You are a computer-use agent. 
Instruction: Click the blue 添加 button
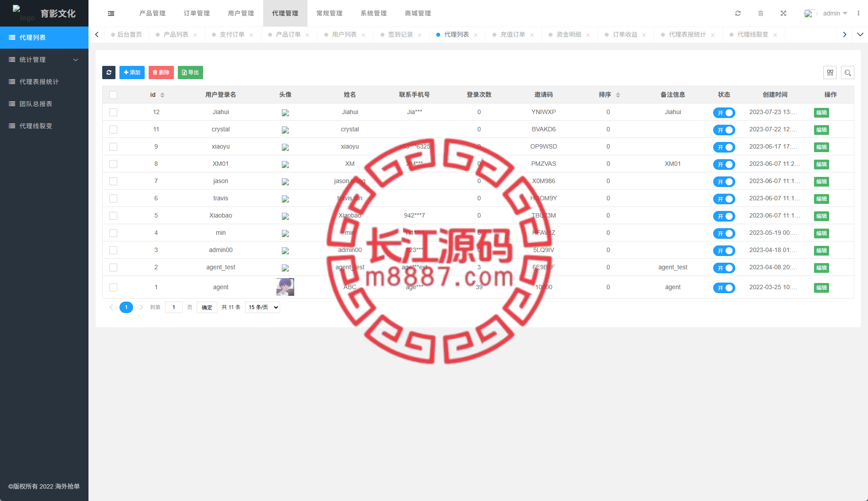[132, 73]
